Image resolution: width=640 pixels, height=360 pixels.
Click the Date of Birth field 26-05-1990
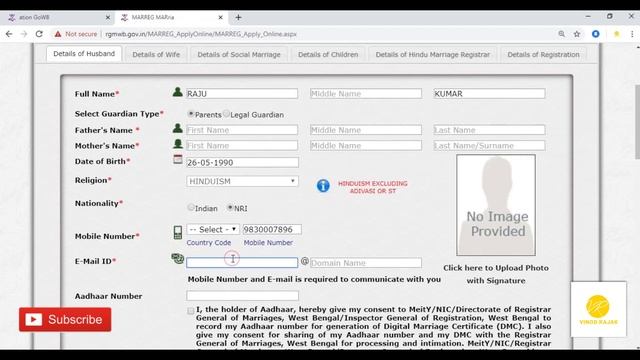point(242,162)
